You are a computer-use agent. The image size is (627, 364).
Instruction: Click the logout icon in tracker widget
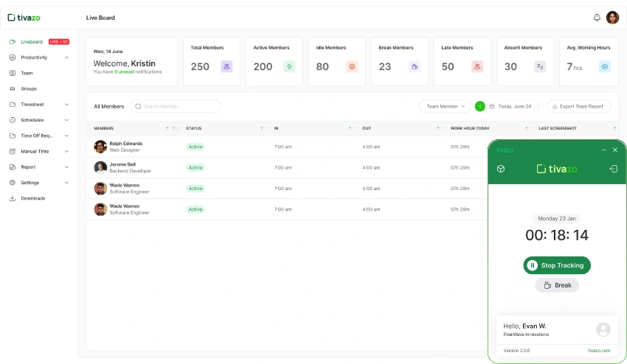click(x=614, y=169)
